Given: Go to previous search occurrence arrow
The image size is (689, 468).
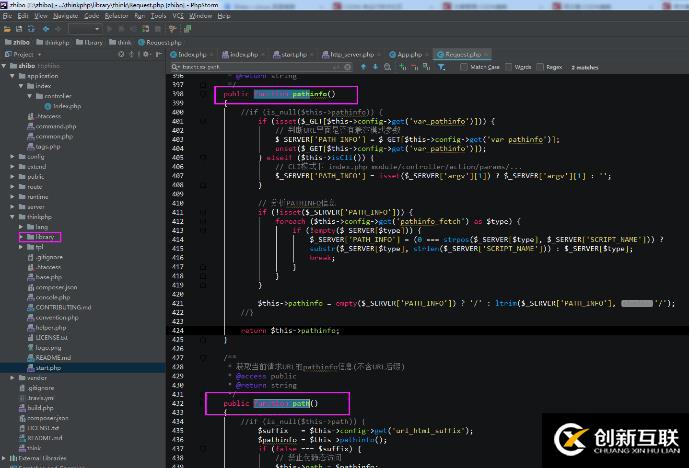Looking at the screenshot, I should tap(363, 67).
